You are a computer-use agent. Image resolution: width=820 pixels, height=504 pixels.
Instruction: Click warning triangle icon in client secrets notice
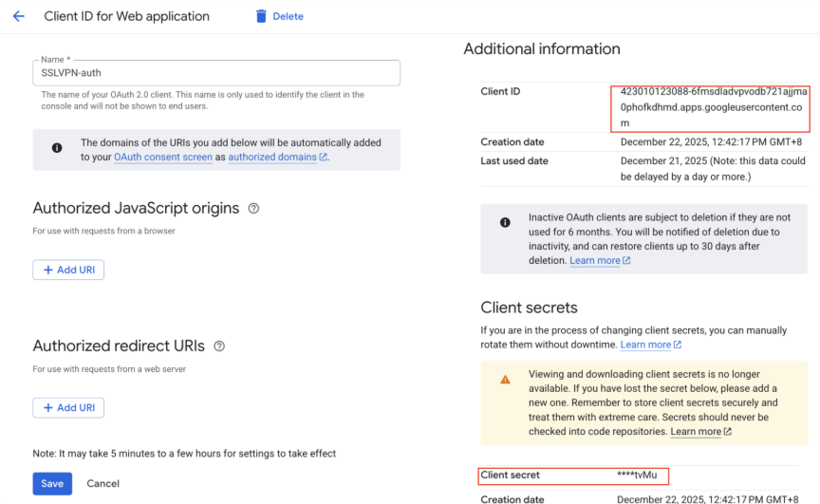click(505, 380)
